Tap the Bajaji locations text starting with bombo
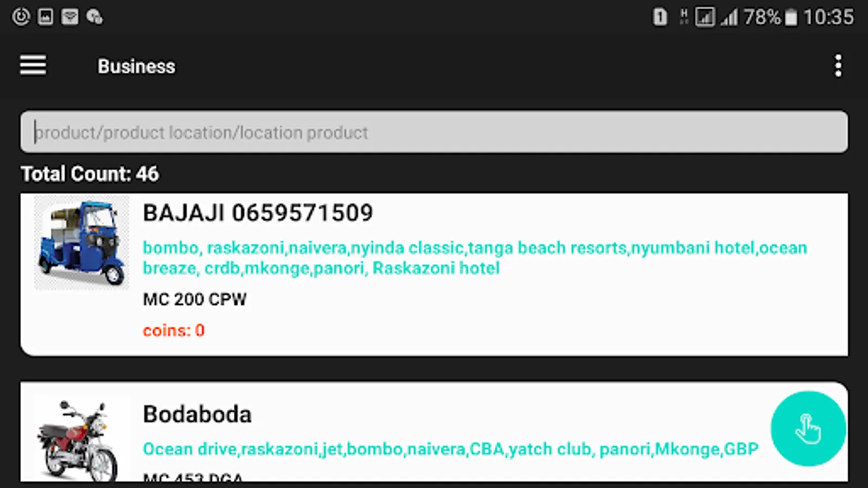The width and height of the screenshot is (868, 488). click(475, 258)
